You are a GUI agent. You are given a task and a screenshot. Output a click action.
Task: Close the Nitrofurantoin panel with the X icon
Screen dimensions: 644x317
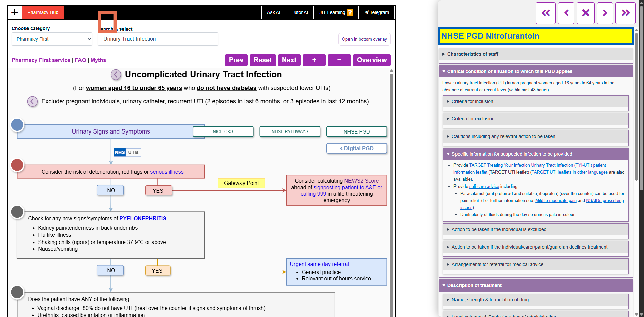coord(585,13)
